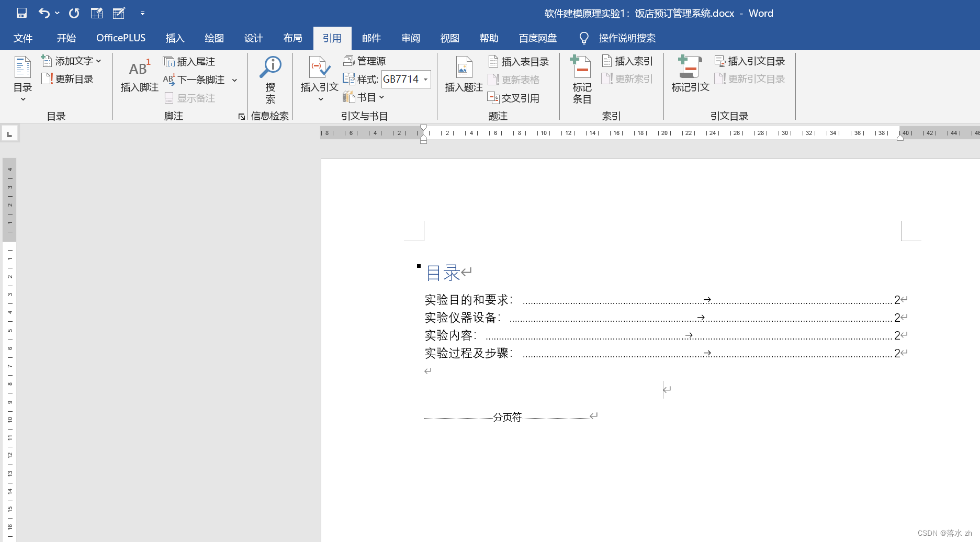Save the document with the floppy icon
This screenshot has width=980, height=542.
tap(21, 13)
